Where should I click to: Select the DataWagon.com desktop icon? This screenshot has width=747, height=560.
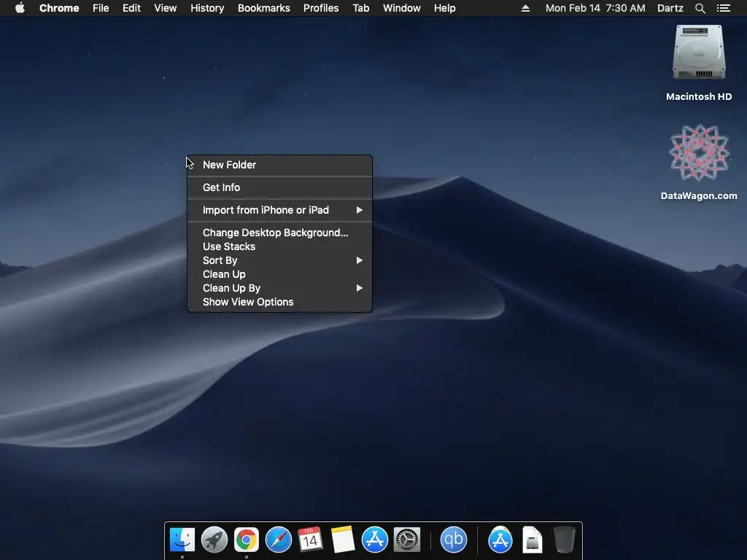(x=699, y=152)
